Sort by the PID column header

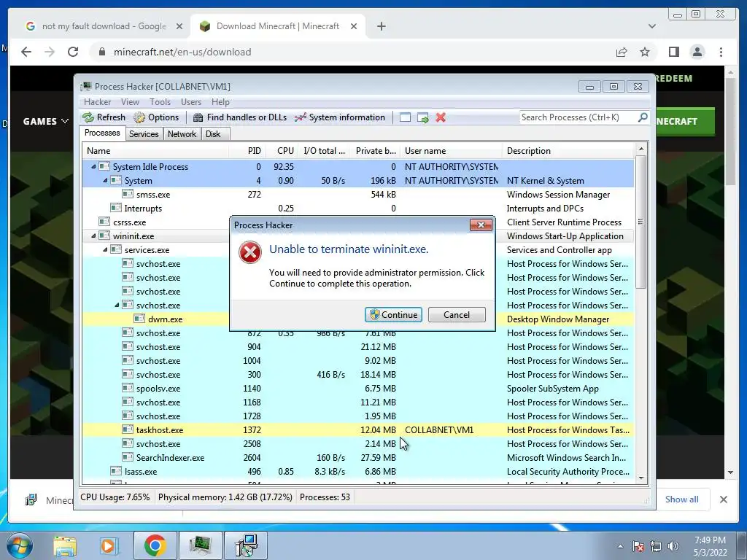[247, 150]
